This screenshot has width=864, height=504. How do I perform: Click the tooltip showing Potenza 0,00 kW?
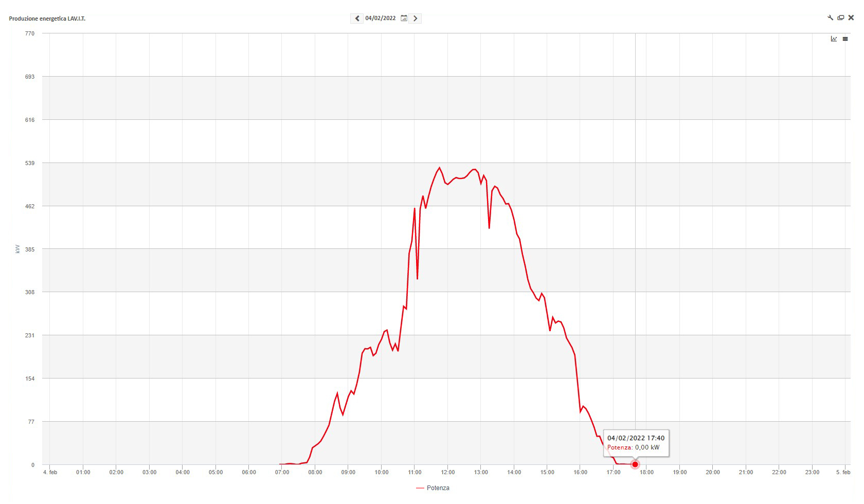(636, 443)
